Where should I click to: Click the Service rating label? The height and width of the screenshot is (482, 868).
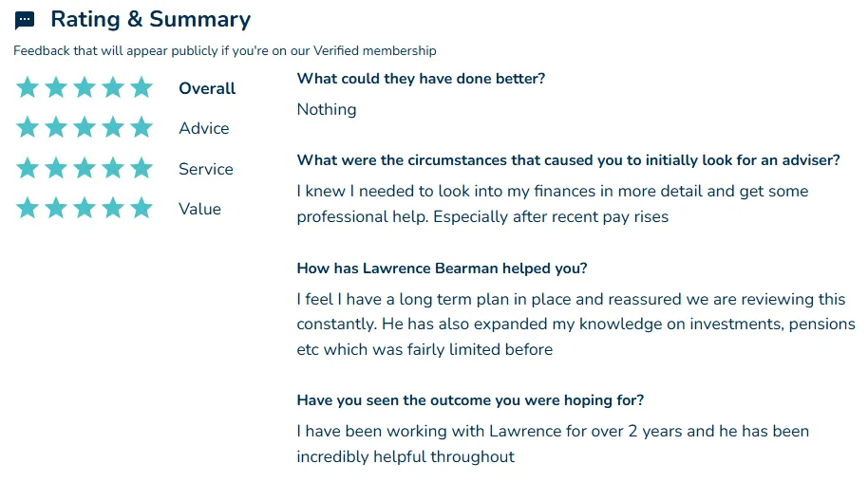(206, 169)
